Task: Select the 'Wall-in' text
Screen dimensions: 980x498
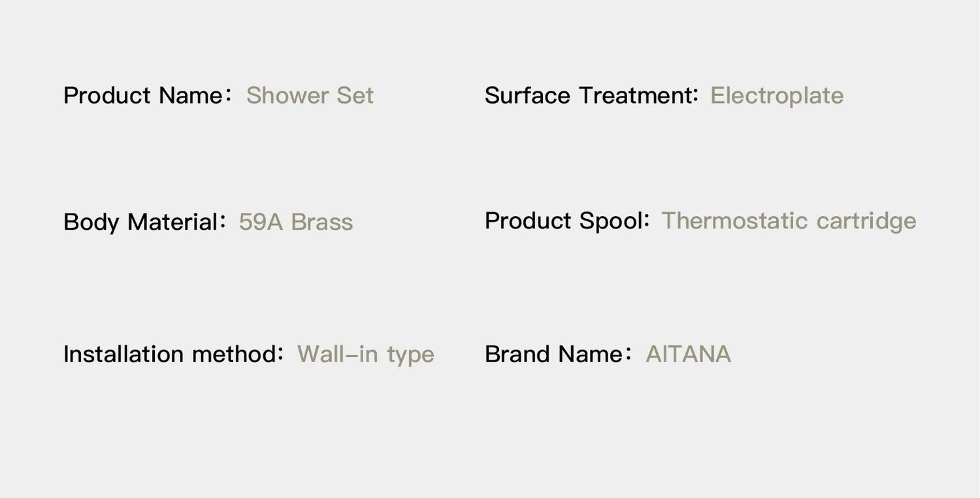Action: click(337, 354)
